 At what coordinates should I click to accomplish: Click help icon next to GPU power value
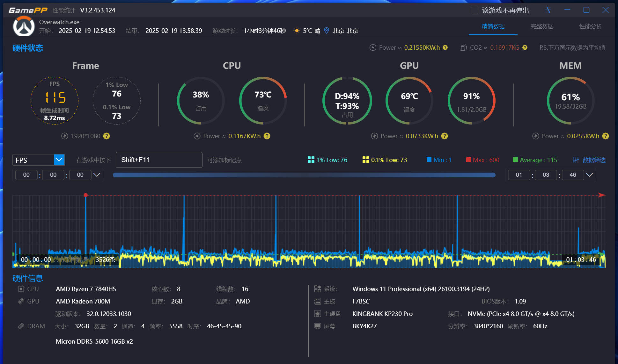tap(445, 136)
